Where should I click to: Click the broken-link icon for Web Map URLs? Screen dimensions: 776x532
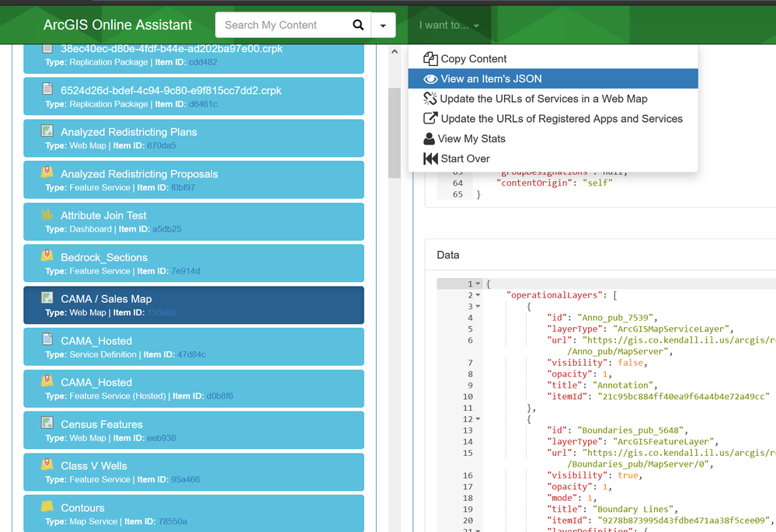(x=430, y=99)
